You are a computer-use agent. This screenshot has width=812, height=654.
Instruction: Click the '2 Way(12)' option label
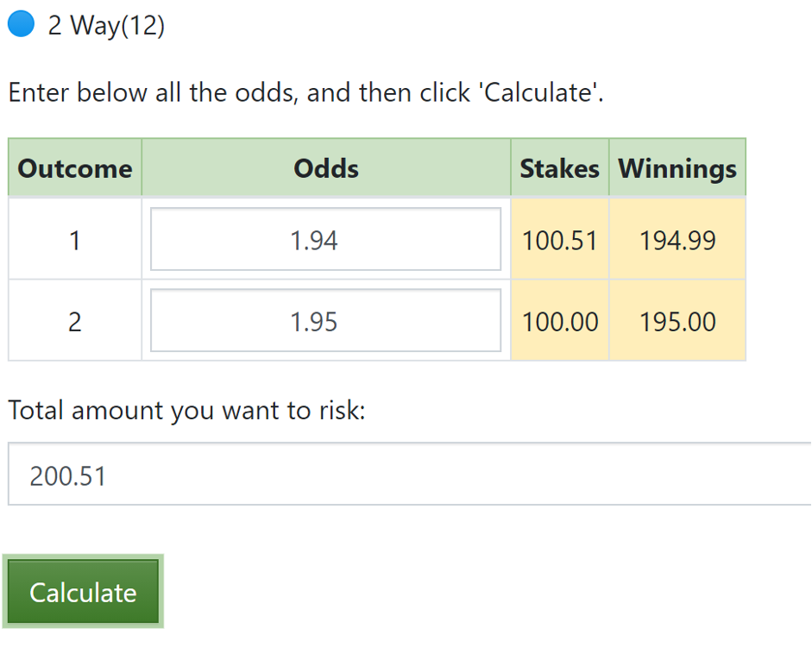point(106,26)
